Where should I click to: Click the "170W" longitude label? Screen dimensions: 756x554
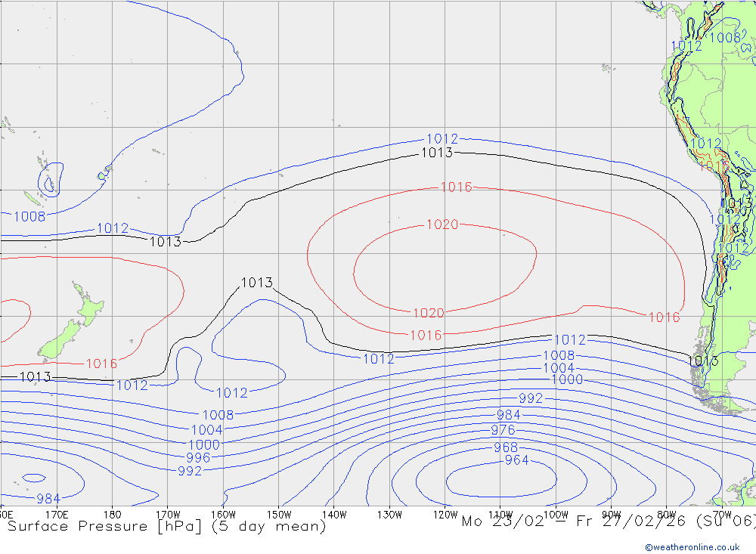[x=168, y=515]
